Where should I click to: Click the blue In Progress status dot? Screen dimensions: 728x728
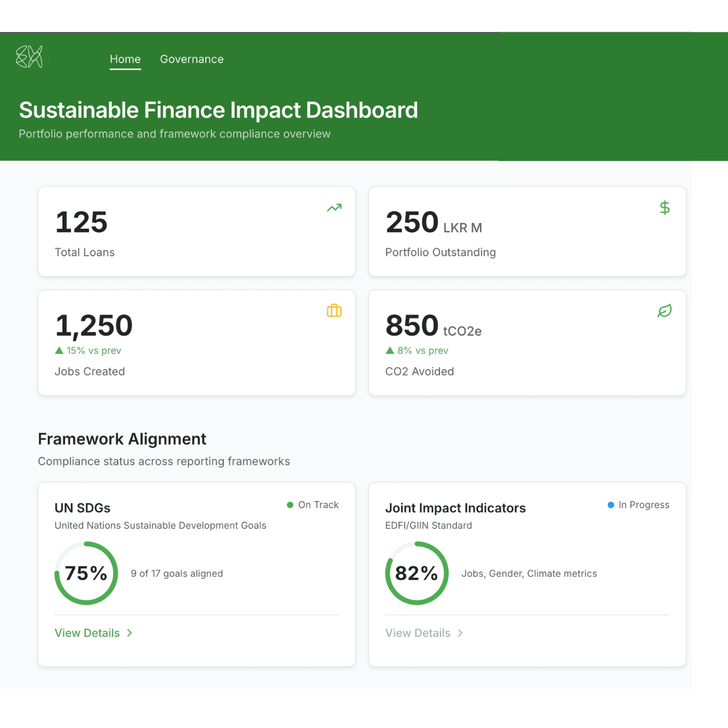[x=611, y=505]
